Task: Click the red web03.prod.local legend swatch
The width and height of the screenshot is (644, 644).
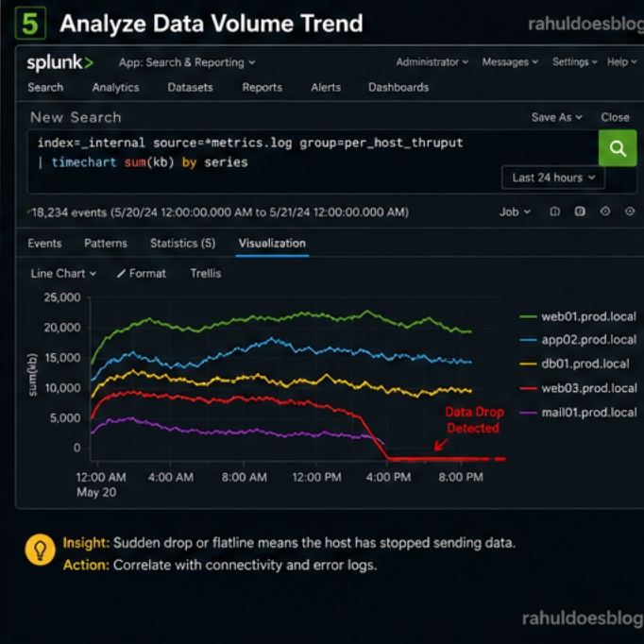Action: (528, 388)
